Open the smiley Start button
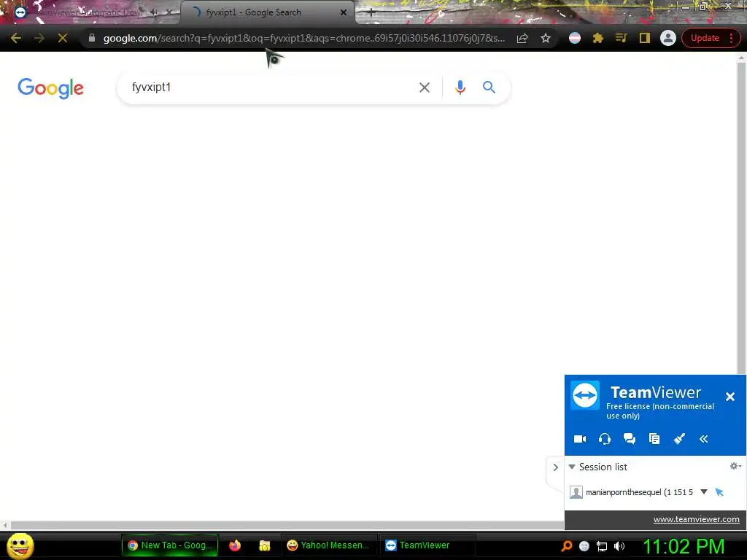747x560 pixels. 20,546
